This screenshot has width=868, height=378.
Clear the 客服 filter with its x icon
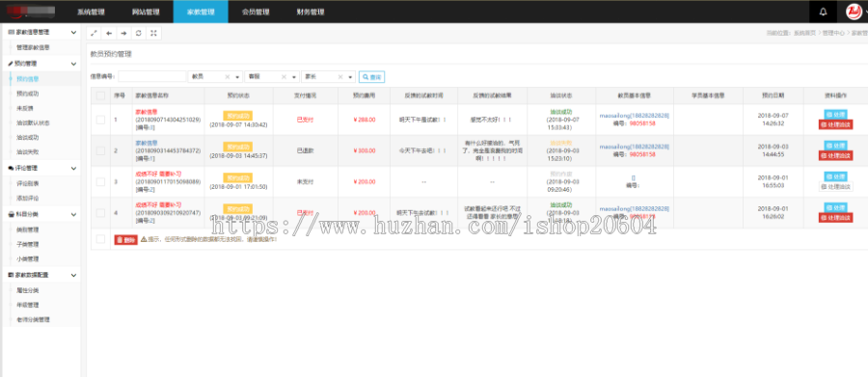click(284, 77)
